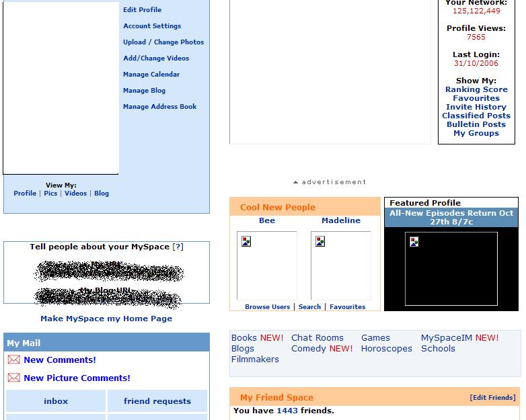Open friend requests button
The height and width of the screenshot is (420, 526).
(x=157, y=401)
